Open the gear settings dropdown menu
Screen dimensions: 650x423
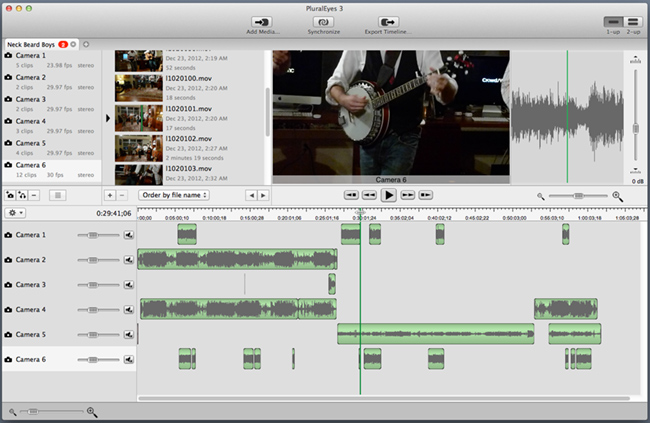[15, 213]
